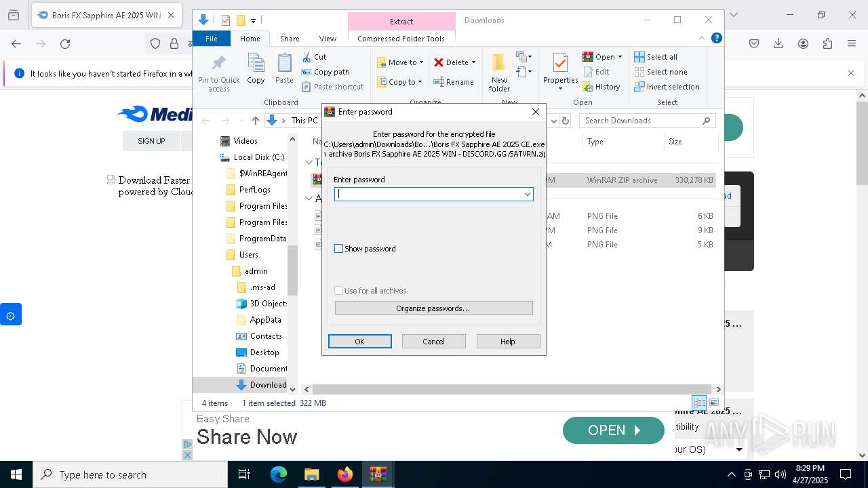868x488 pixels.
Task: Open the Firefox extensions puzzle icon
Action: tap(827, 44)
